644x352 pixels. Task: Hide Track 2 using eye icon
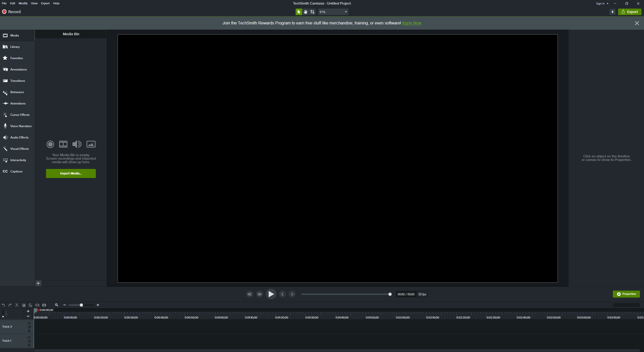[x=29, y=323]
